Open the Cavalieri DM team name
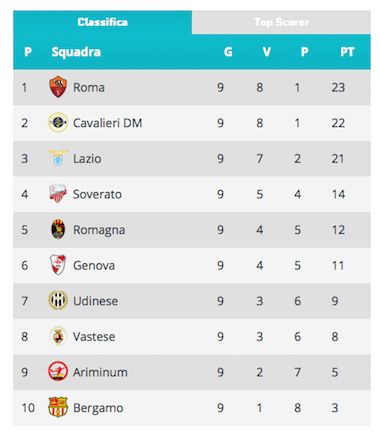 coord(108,123)
